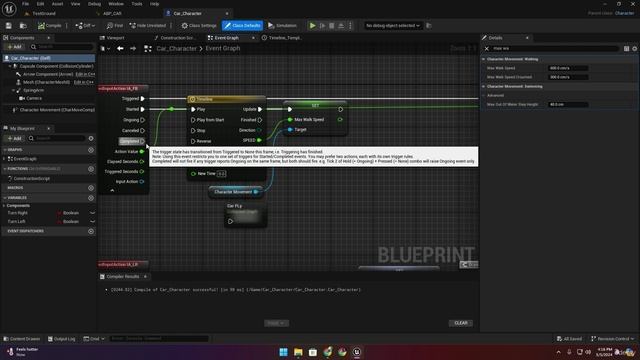Collapse the SpringArm tree node
The image size is (640, 360).
(x=13, y=90)
